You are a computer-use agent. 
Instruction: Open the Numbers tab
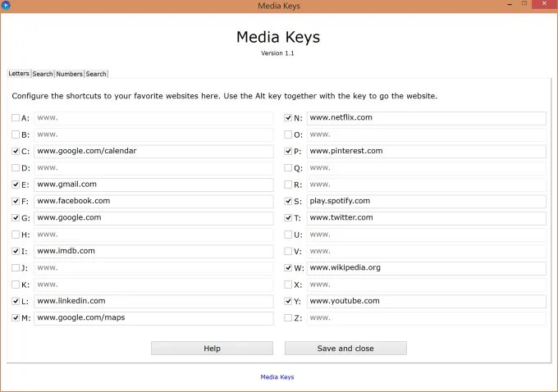69,74
